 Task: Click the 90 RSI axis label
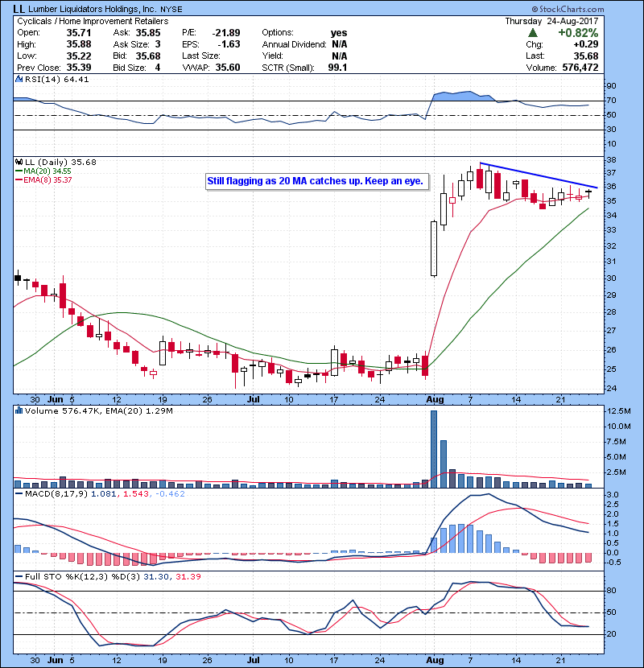[611, 85]
